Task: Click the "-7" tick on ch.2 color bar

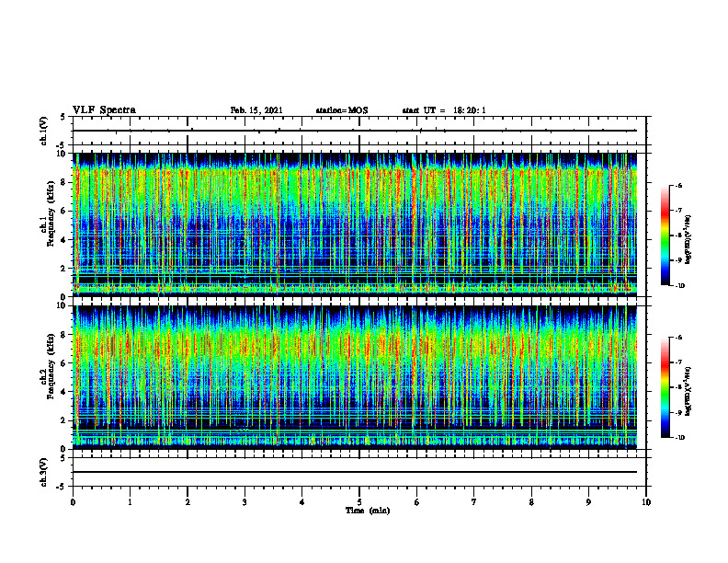Action: [678, 362]
